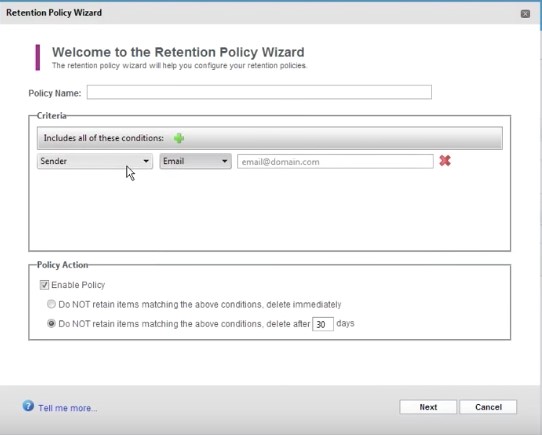Click the Email dropdown arrow
Image resolution: width=542 pixels, height=435 pixels.
(225, 161)
